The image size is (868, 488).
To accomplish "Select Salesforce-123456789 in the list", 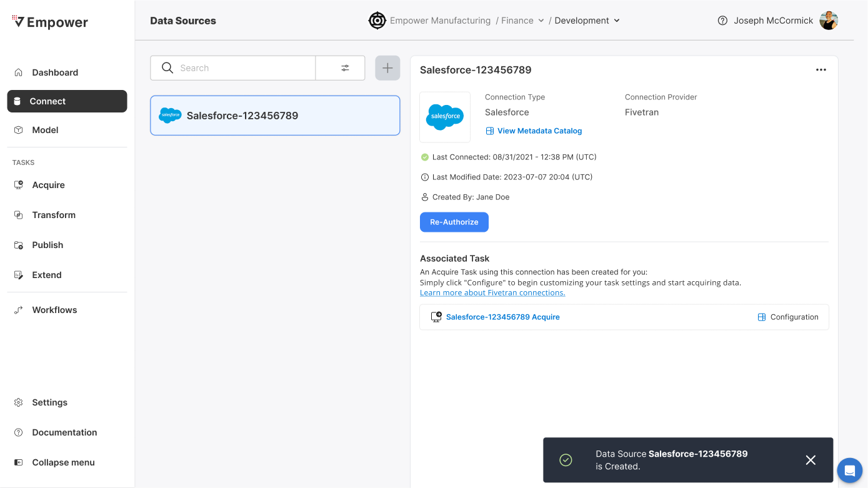I will pyautogui.click(x=275, y=116).
